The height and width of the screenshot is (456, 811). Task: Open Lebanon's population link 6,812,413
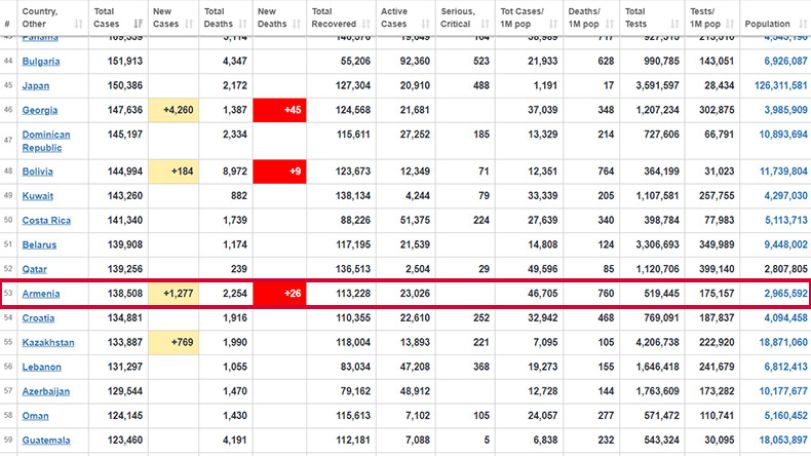pos(786,367)
